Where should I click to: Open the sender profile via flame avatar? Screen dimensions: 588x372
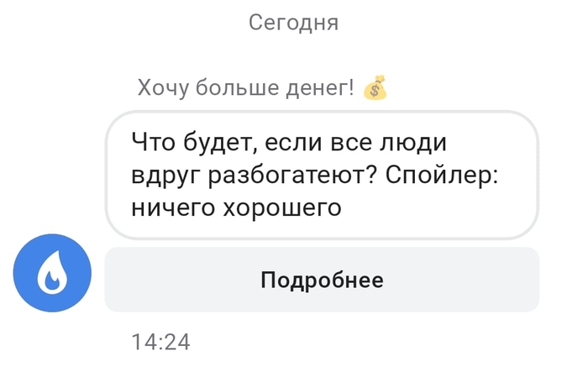click(52, 273)
